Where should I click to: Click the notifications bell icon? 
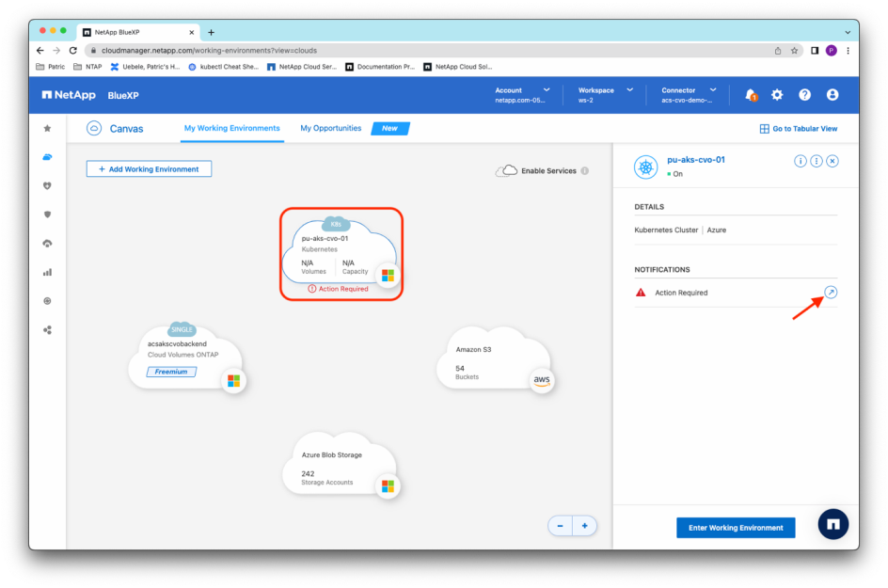(x=750, y=95)
